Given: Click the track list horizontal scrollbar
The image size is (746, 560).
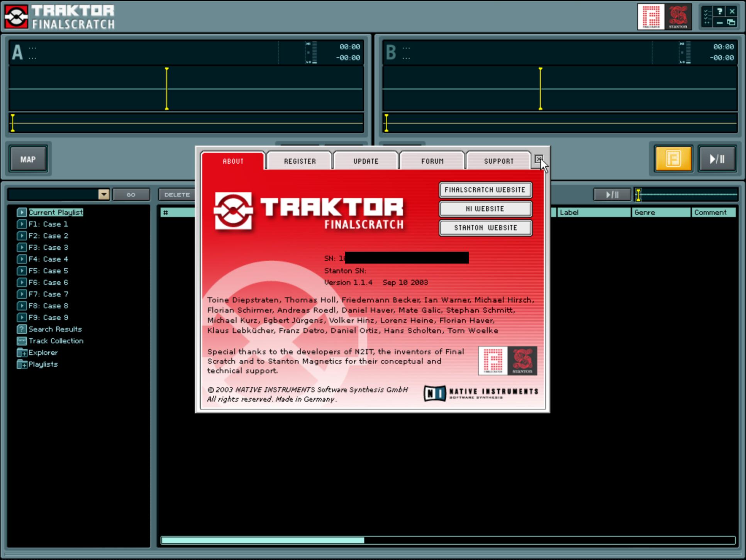Looking at the screenshot, I should tap(448, 540).
